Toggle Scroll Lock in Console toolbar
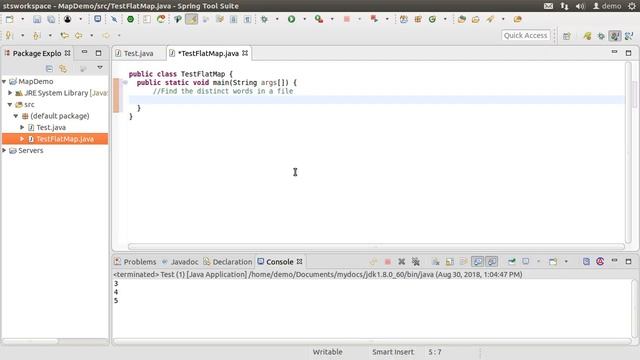Image resolution: width=640 pixels, height=360 pixels. 449,262
